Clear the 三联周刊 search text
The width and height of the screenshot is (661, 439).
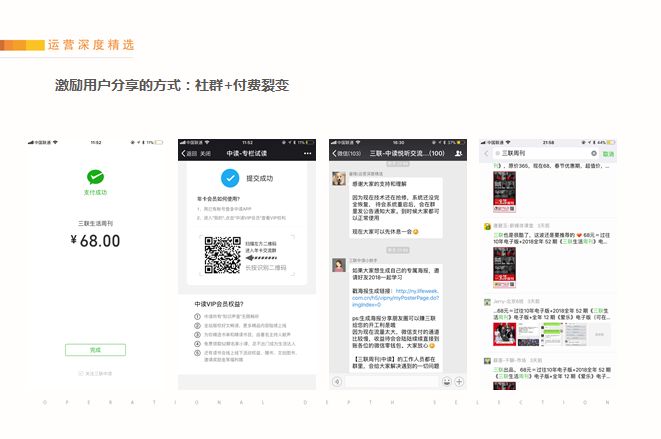tap(594, 154)
